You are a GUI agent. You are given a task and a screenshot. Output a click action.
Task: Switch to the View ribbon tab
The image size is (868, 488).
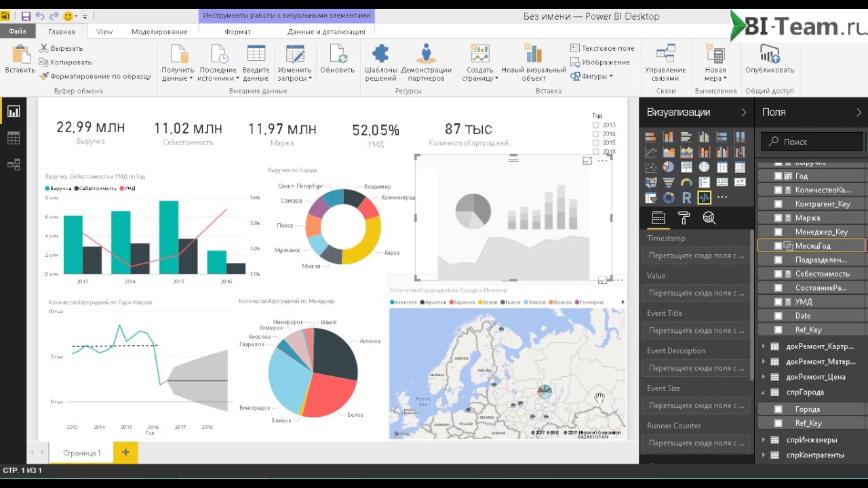[x=104, y=32]
